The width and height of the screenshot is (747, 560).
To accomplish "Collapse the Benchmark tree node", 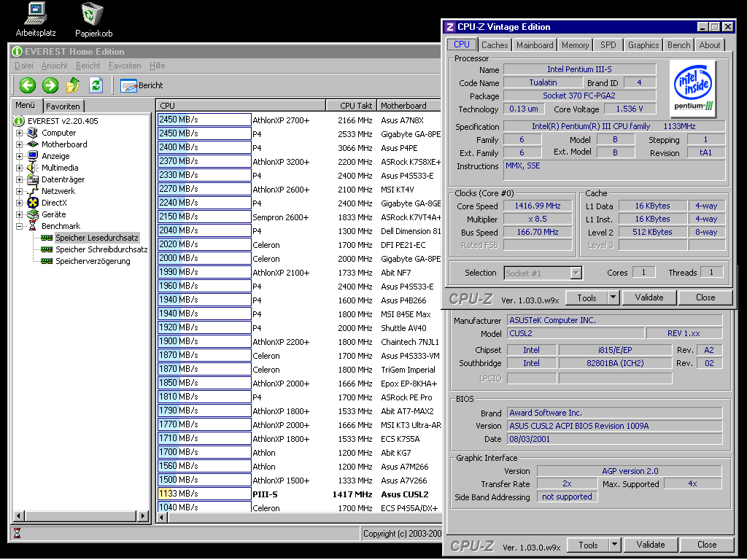I will [x=20, y=226].
